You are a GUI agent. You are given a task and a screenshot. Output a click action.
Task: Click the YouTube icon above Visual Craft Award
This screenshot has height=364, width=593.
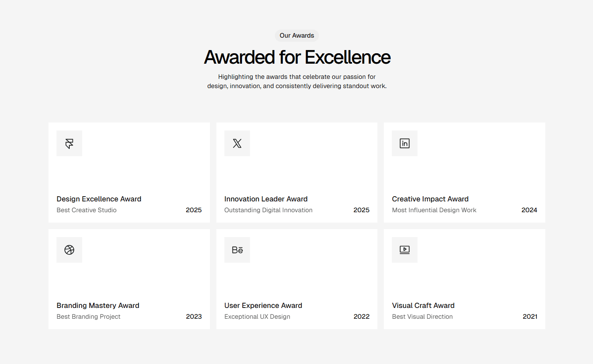point(404,249)
